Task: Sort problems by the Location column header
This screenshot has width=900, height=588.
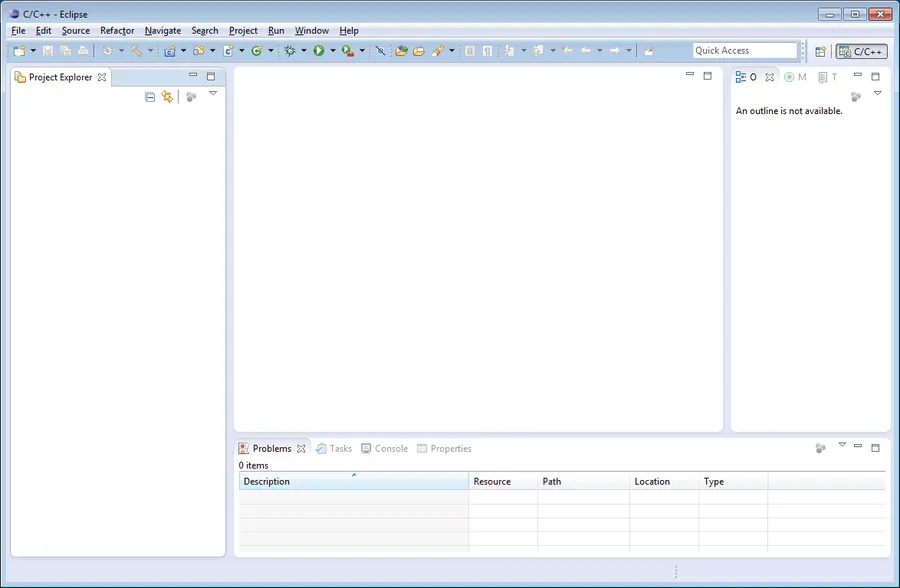Action: pyautogui.click(x=664, y=481)
